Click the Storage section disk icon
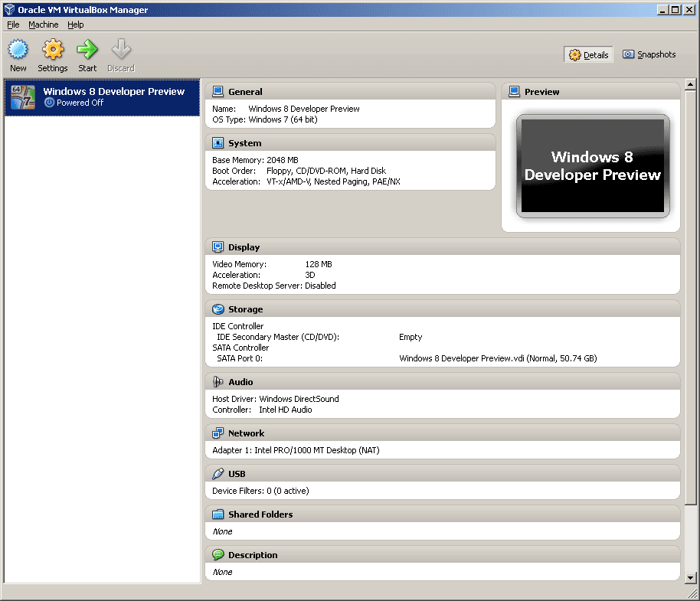700x601 pixels. pos(218,309)
